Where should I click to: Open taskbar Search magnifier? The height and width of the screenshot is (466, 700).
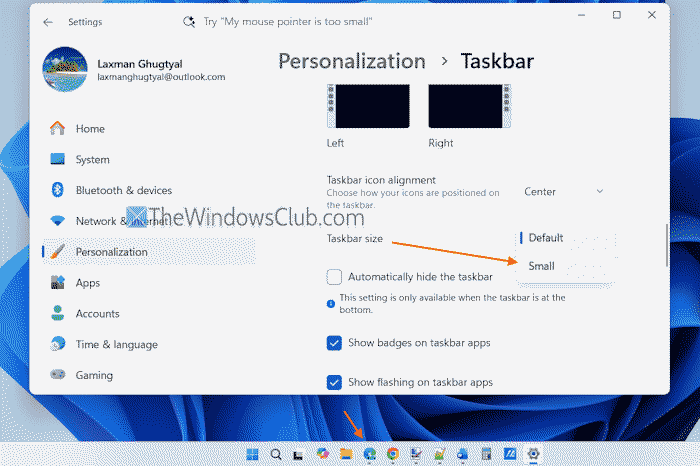[276, 454]
